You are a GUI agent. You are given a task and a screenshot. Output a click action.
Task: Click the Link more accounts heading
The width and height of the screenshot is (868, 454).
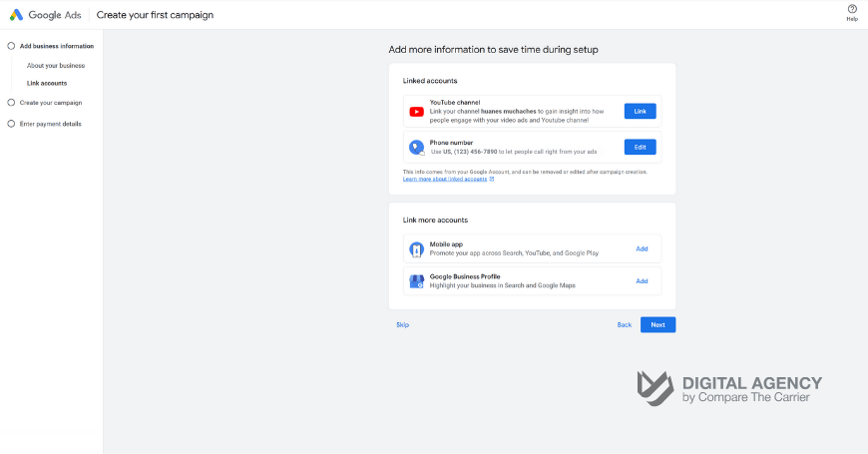[x=435, y=221]
